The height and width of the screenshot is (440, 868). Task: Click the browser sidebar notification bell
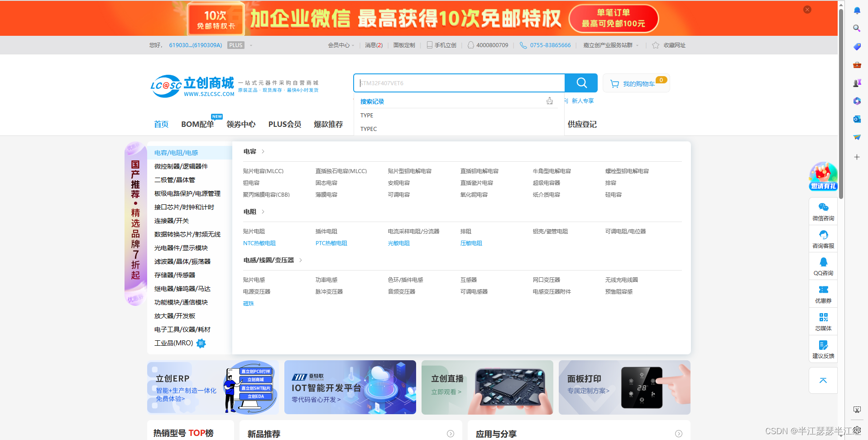(857, 10)
